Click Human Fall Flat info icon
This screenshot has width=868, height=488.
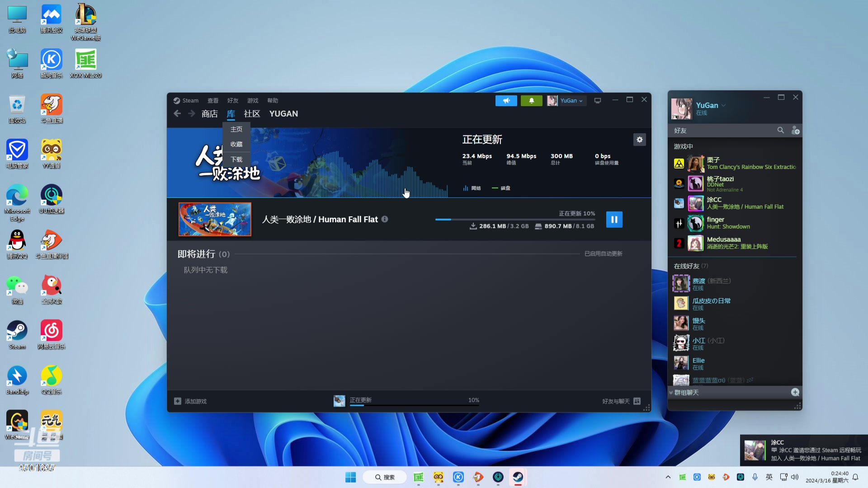click(x=385, y=219)
